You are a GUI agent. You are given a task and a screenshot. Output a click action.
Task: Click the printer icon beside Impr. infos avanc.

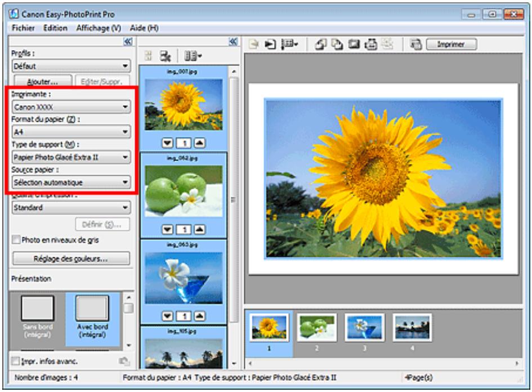[124, 361]
